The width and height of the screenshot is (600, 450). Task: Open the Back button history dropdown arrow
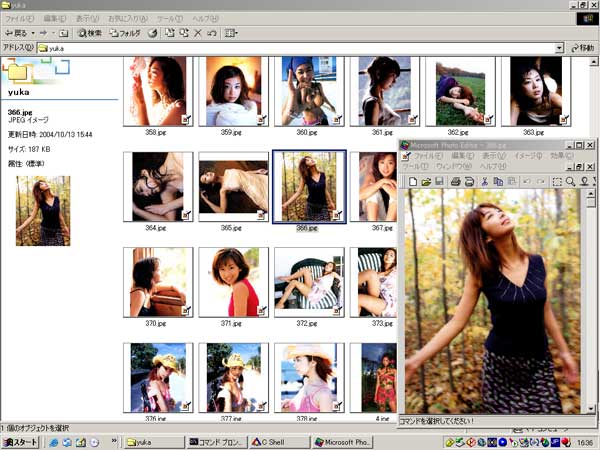(x=33, y=33)
